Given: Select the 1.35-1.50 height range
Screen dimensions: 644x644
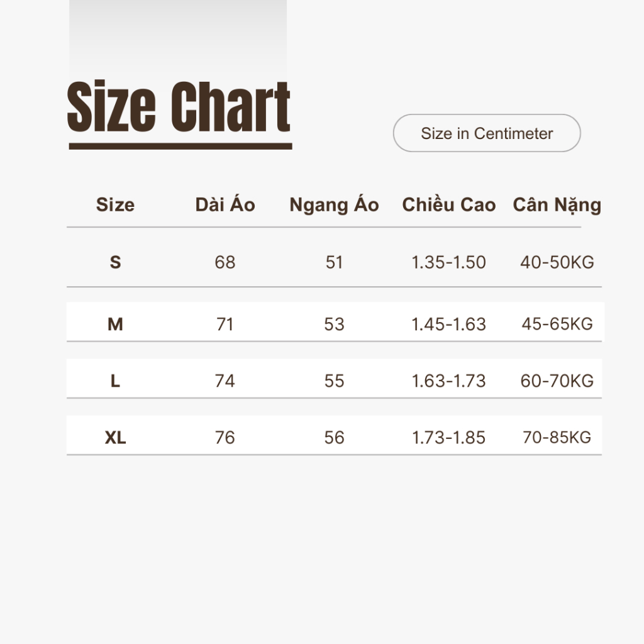Looking at the screenshot, I should pyautogui.click(x=448, y=262).
